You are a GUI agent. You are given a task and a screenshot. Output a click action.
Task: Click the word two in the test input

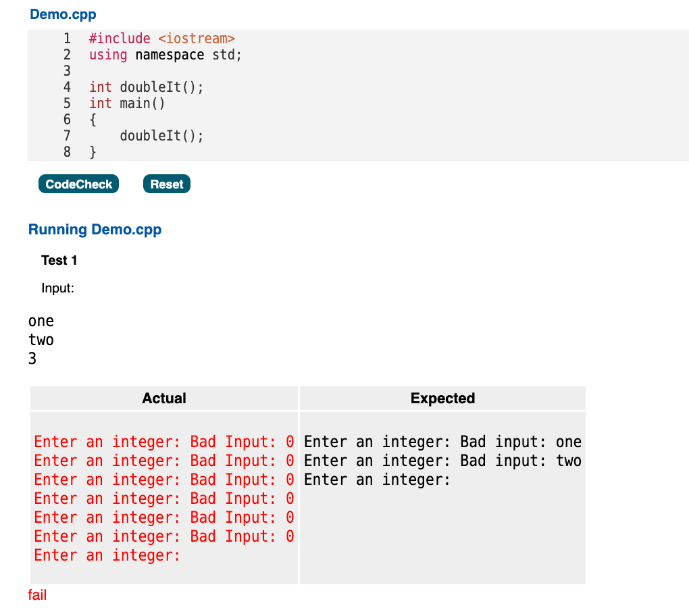[41, 340]
